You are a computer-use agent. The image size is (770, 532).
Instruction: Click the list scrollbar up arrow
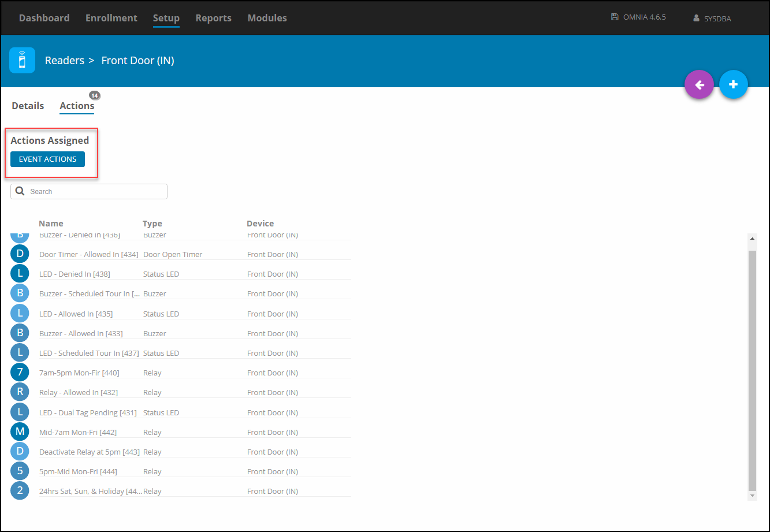coord(752,238)
